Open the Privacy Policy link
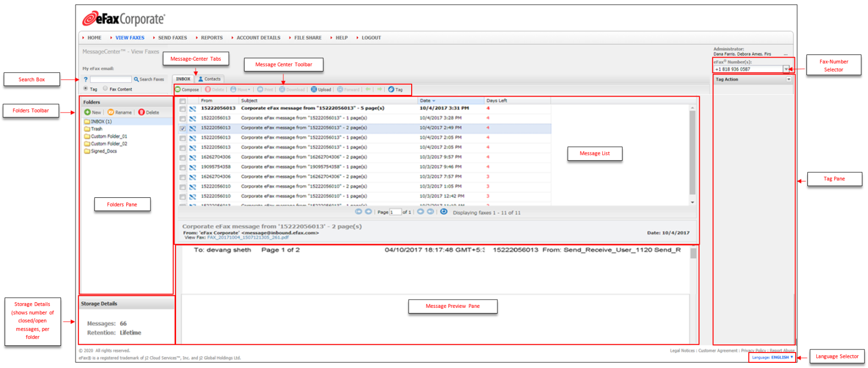 click(x=754, y=351)
